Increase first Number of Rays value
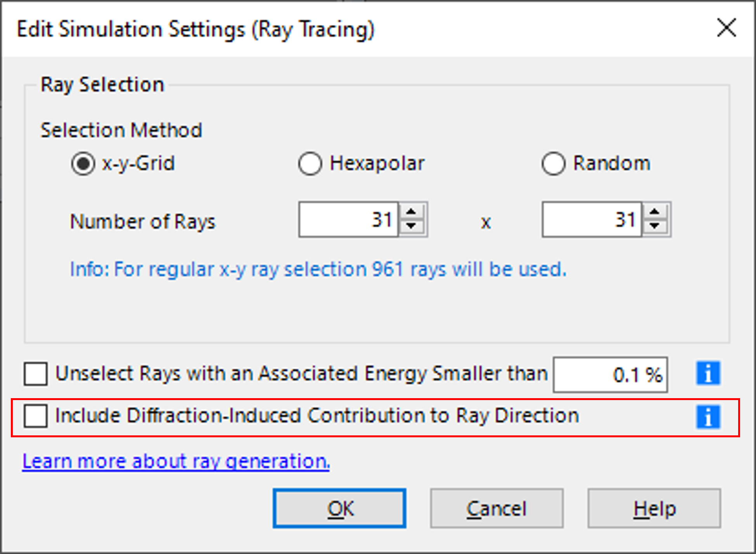 tap(412, 212)
